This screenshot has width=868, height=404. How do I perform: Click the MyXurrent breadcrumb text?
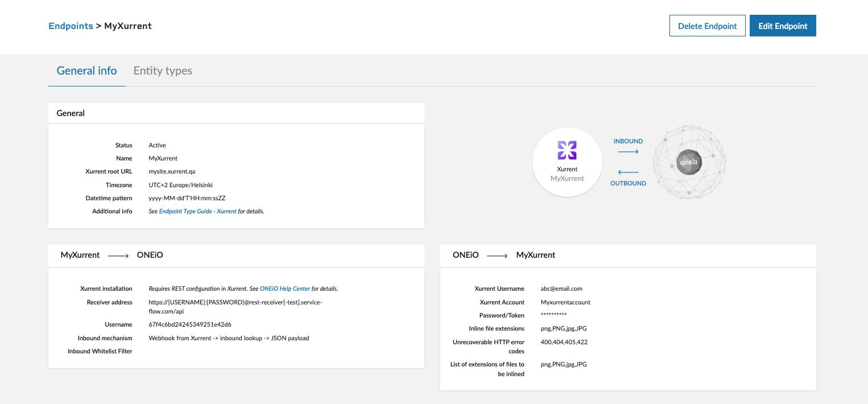pyautogui.click(x=128, y=26)
